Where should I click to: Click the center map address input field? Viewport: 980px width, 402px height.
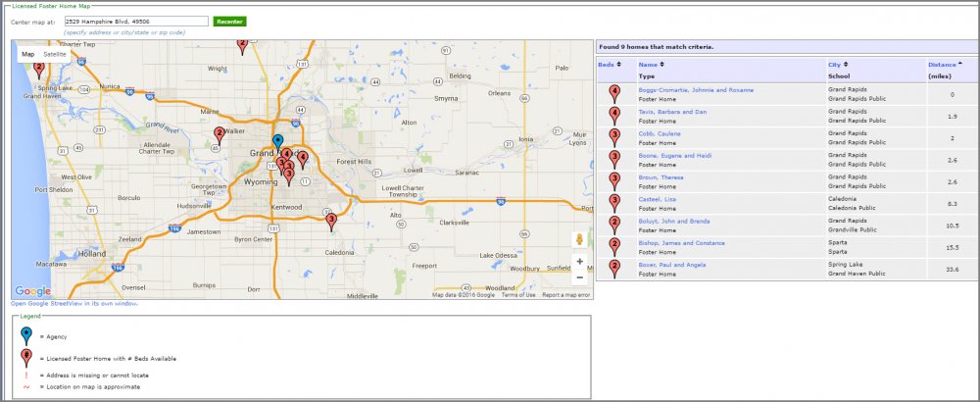click(x=135, y=22)
